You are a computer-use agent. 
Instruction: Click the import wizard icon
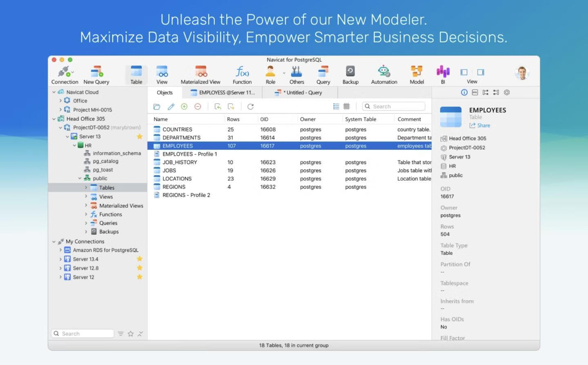point(218,107)
